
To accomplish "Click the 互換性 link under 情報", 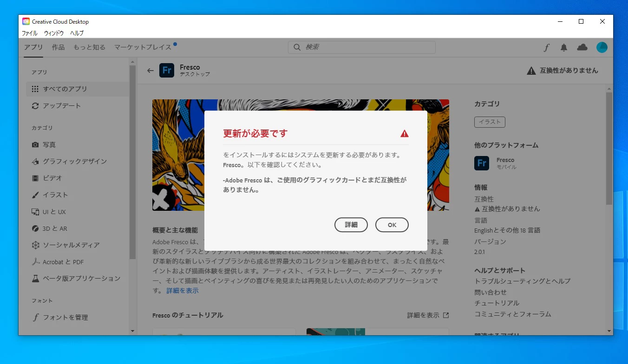I will 484,199.
